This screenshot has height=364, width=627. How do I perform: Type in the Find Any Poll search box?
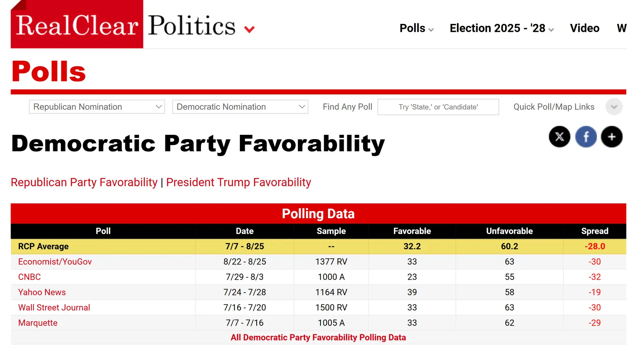click(x=438, y=107)
